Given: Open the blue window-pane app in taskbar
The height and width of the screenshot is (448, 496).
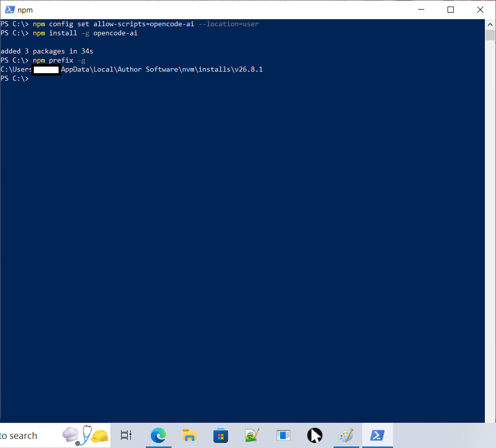Looking at the screenshot, I should tap(283, 435).
